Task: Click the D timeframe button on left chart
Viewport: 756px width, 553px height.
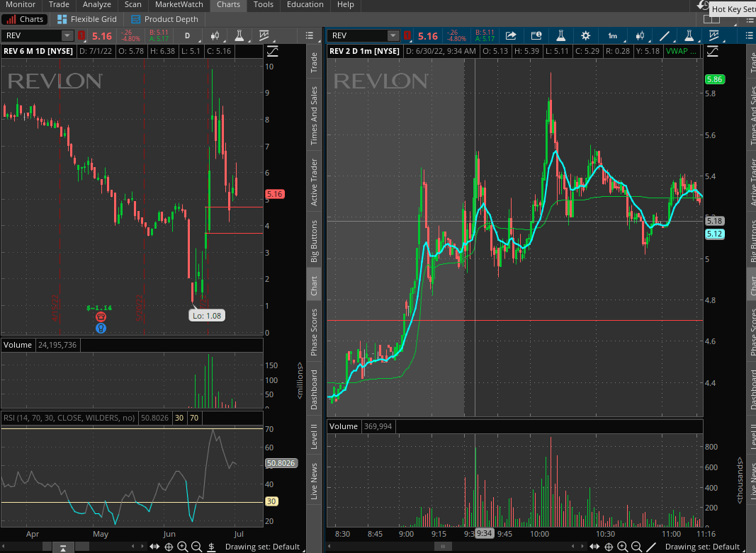Action: 188,35
